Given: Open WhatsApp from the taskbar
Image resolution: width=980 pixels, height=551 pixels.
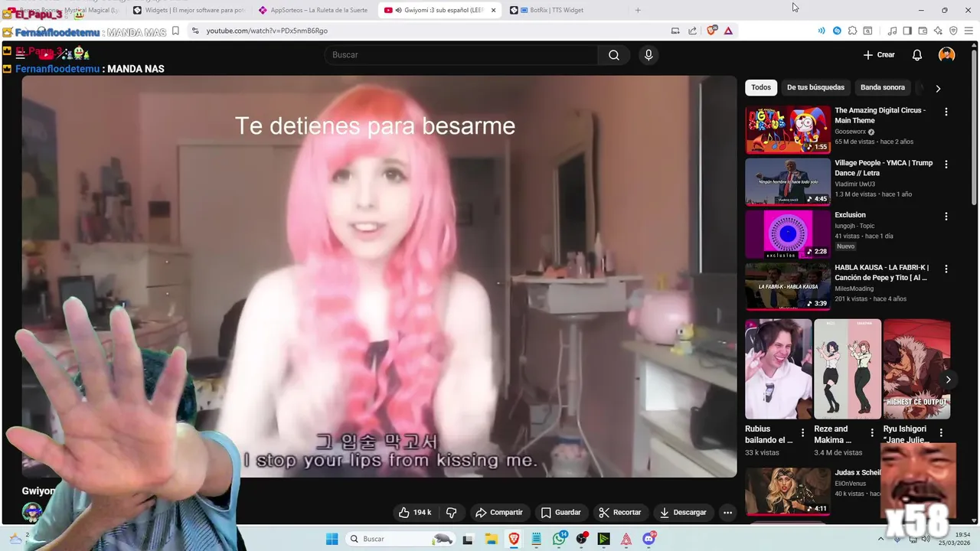Looking at the screenshot, I should point(560,539).
